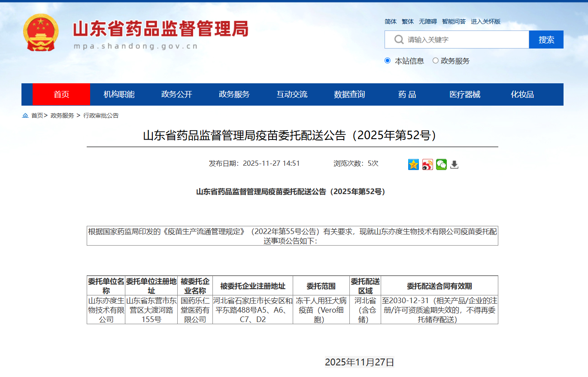Click the home icon in breadcrumb

point(25,116)
